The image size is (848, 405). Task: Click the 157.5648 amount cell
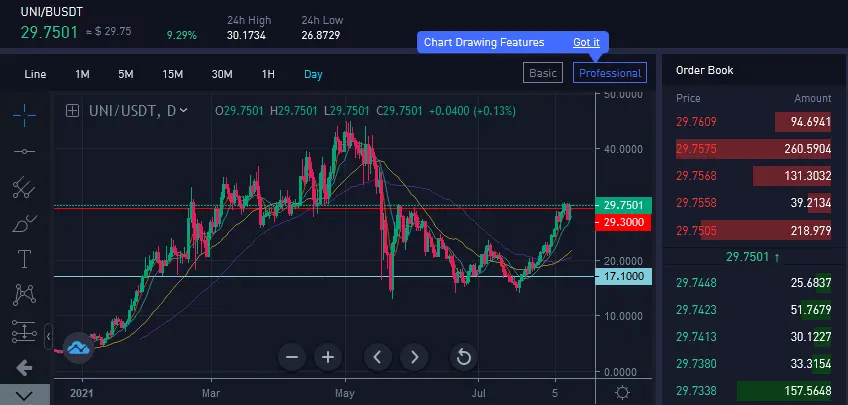[x=807, y=390]
